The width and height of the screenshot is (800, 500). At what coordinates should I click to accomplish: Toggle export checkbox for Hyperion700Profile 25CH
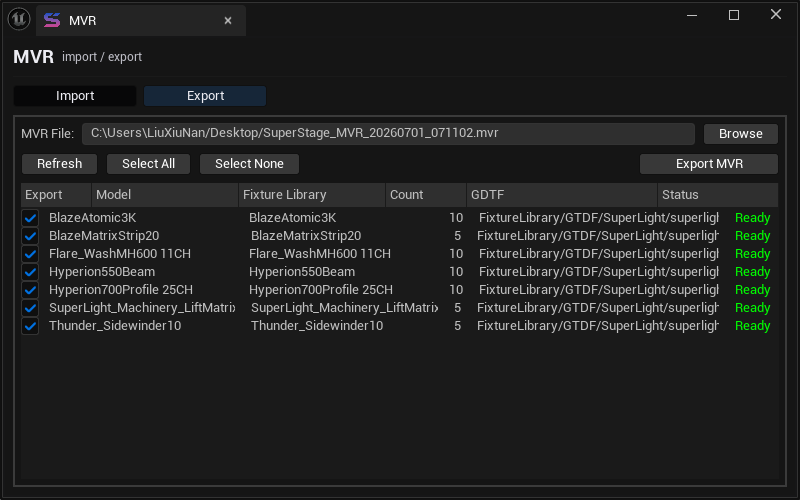pyautogui.click(x=30, y=290)
